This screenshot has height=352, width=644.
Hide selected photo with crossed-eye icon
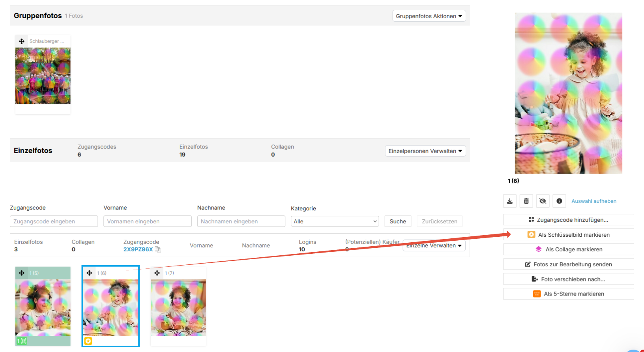coord(543,201)
